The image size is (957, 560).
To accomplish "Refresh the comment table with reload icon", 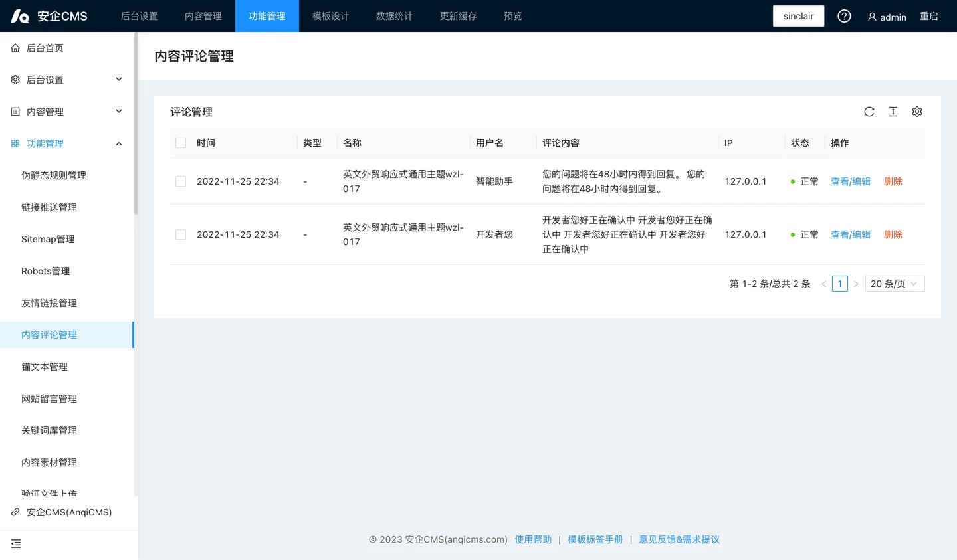I will click(x=869, y=112).
